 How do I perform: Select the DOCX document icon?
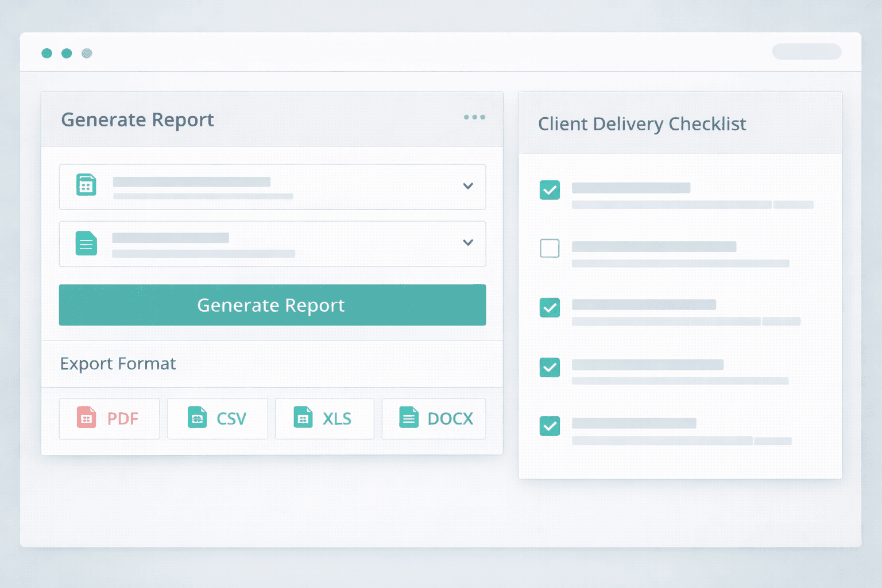point(409,418)
